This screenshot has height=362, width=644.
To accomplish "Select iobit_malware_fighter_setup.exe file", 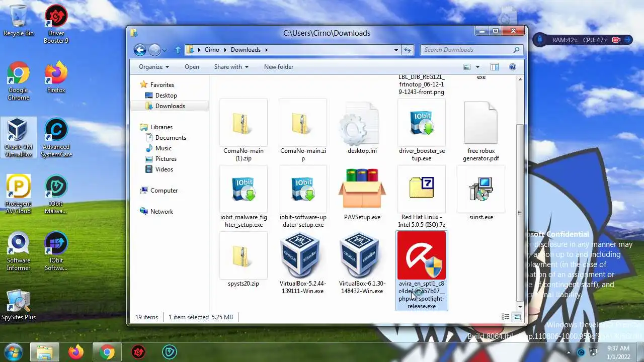I will click(x=244, y=197).
